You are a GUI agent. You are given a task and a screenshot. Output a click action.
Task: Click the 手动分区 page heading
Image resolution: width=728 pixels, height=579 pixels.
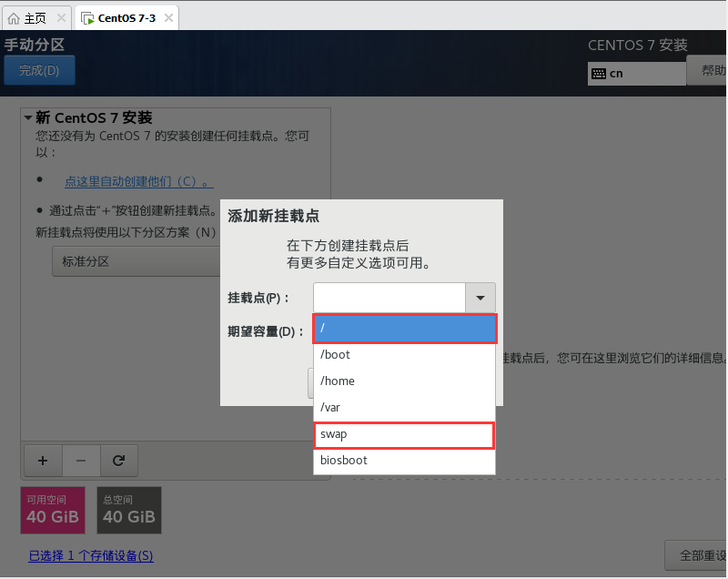click(35, 45)
